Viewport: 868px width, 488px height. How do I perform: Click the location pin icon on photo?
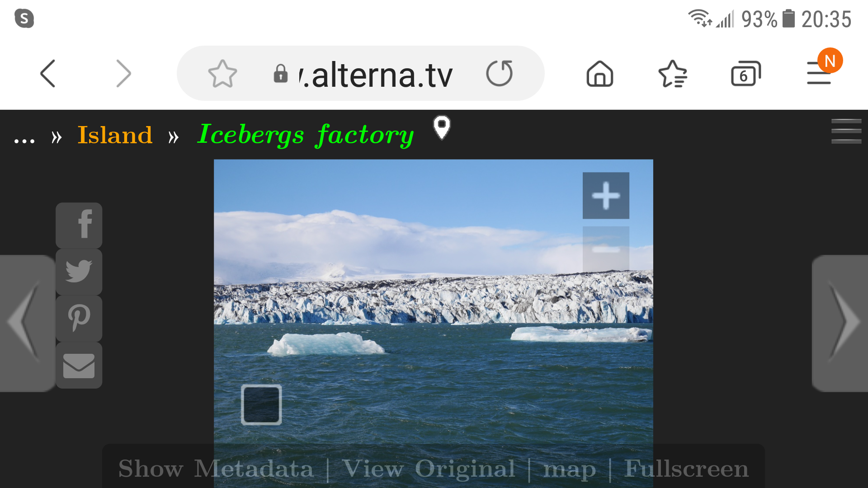click(x=442, y=128)
